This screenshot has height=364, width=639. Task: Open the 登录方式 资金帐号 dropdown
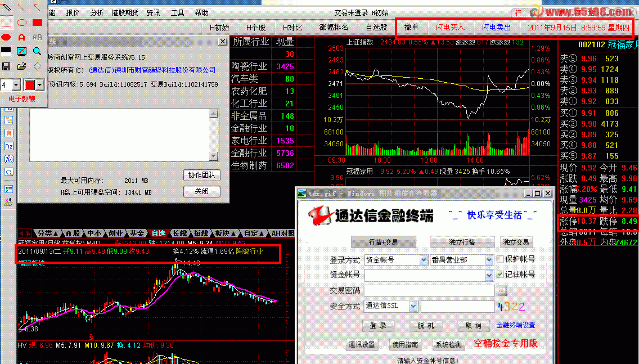424,260
